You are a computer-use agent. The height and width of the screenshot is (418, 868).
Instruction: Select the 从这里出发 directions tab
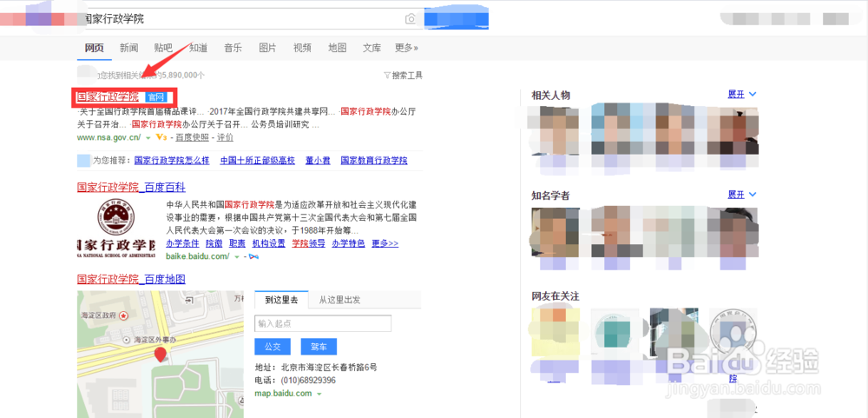point(340,300)
